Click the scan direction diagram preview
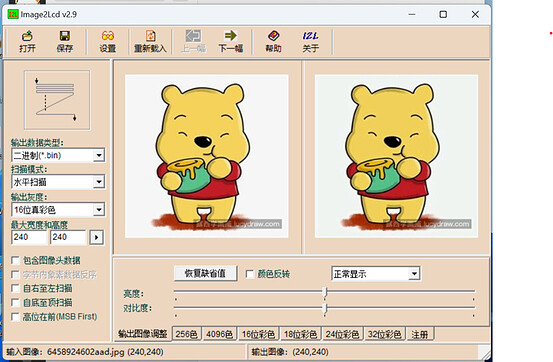This screenshot has width=553, height=362. pos(57,100)
